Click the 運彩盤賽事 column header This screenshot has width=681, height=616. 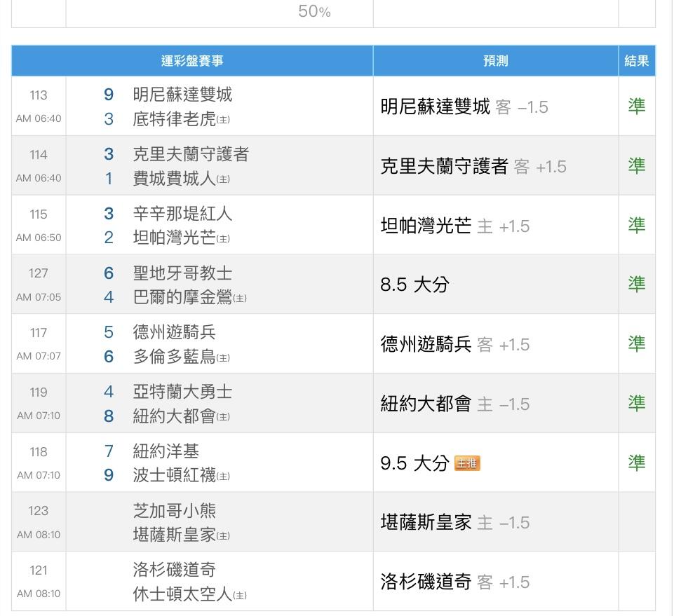coord(192,61)
